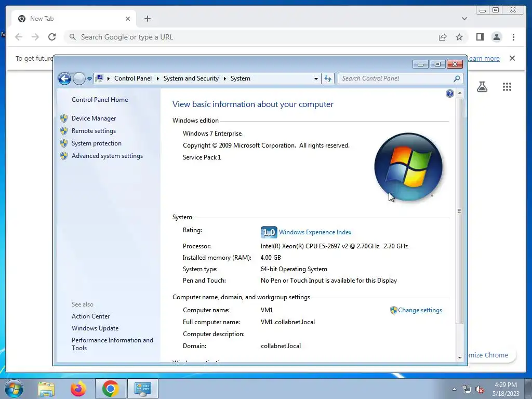Click the magnifier icon in Control Panel search
The height and width of the screenshot is (399, 532).
pyautogui.click(x=457, y=78)
